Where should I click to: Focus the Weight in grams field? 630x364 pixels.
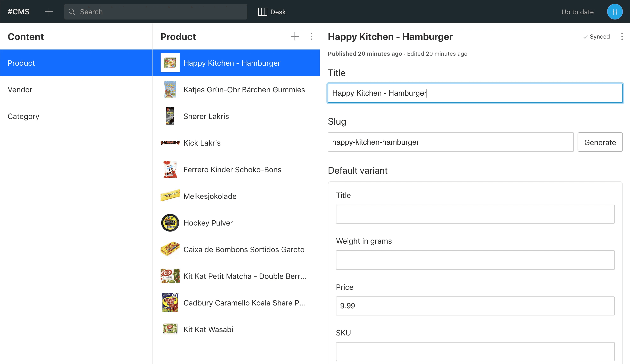tap(475, 260)
